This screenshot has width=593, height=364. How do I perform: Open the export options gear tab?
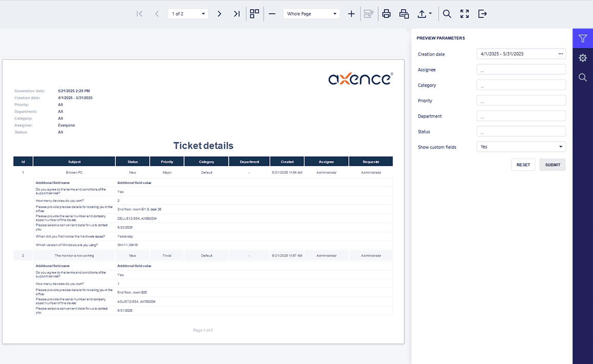coord(582,58)
